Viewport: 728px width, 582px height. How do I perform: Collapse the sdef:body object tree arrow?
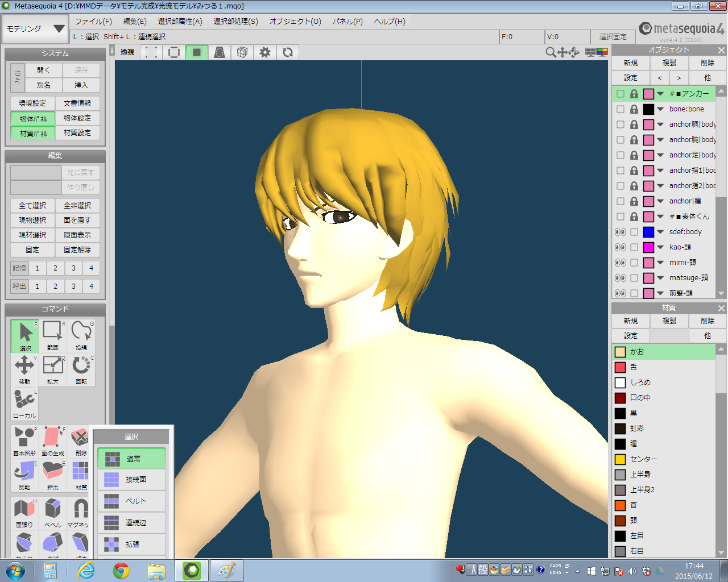click(660, 232)
